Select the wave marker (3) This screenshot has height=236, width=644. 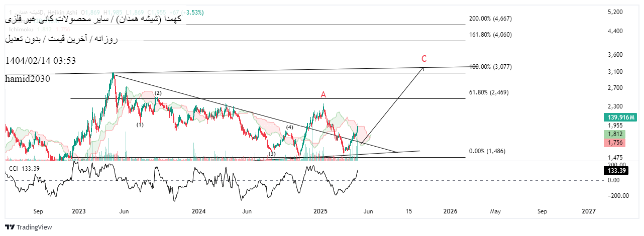272,154
